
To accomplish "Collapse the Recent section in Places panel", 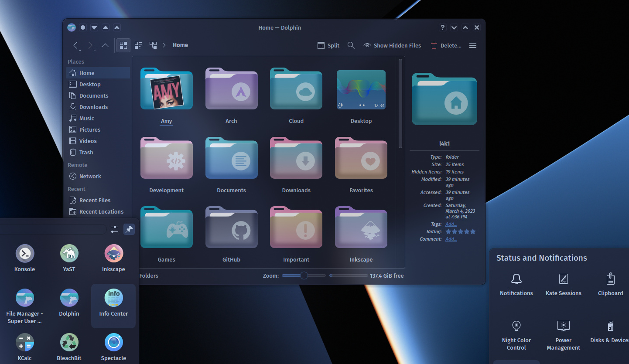I will tap(76, 189).
